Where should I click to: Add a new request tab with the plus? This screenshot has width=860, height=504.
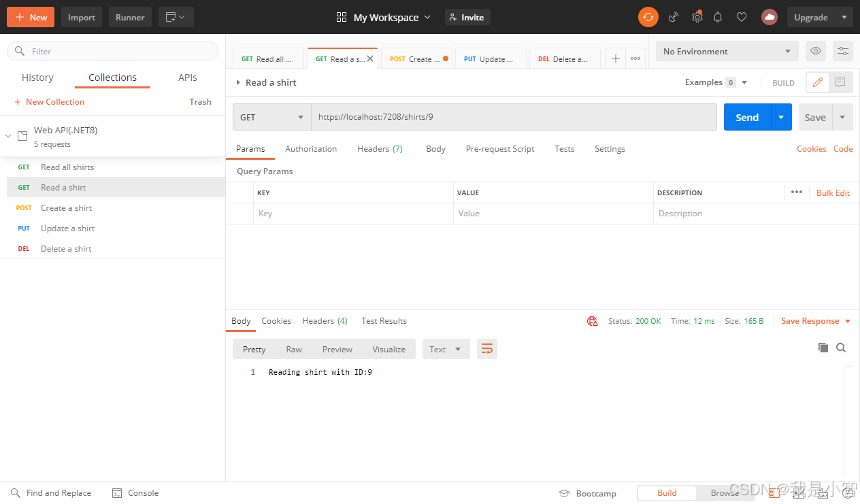615,58
